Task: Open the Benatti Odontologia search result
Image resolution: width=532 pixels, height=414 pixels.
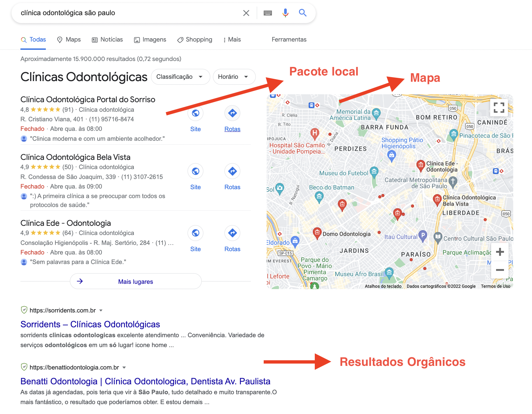Action: pos(145,381)
